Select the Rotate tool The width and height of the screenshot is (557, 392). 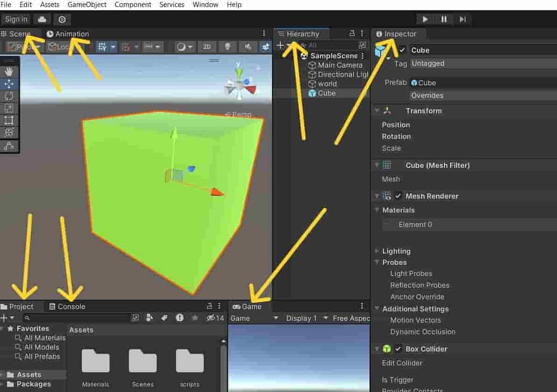[x=8, y=96]
